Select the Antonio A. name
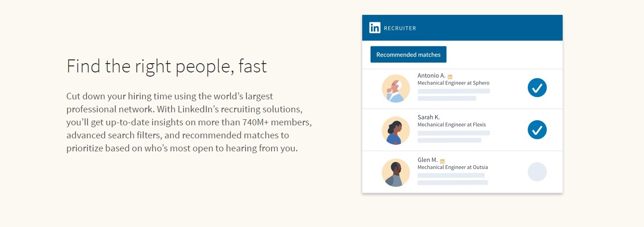Image resolution: width=644 pixels, height=227 pixels. [x=432, y=76]
